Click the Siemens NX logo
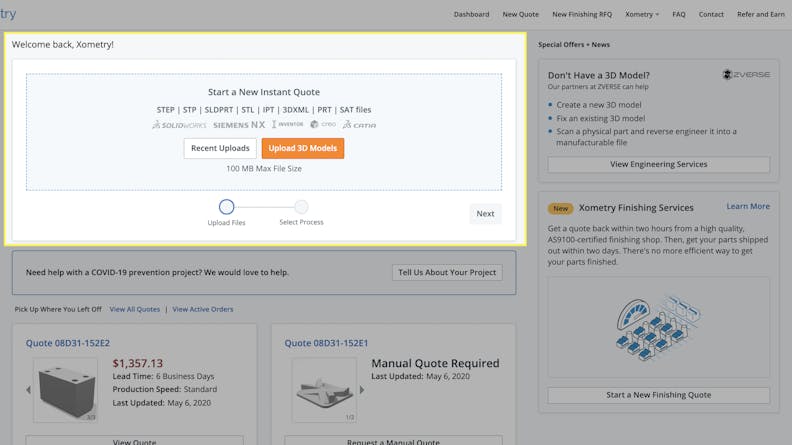Viewport: 792px width, 445px height. [239, 125]
